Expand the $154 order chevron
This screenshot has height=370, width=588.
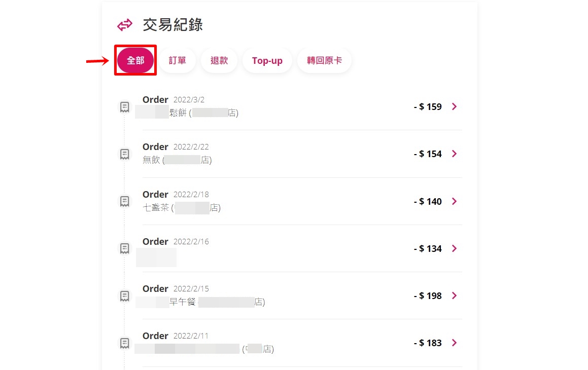pyautogui.click(x=455, y=154)
